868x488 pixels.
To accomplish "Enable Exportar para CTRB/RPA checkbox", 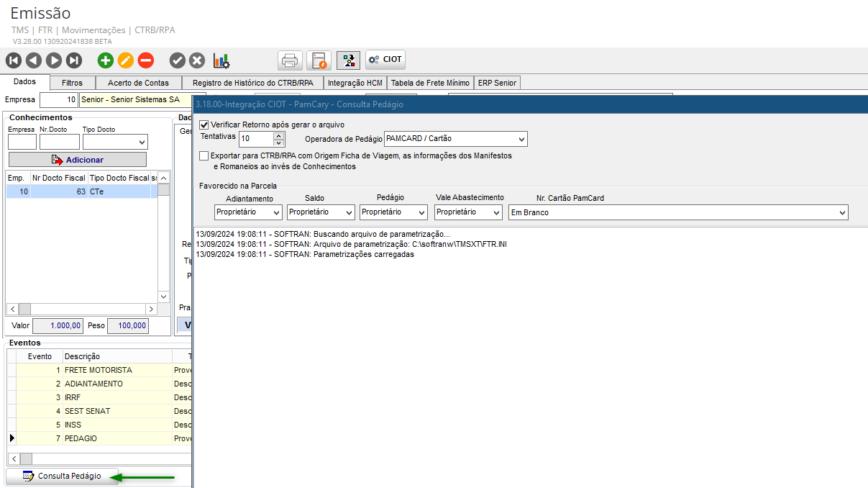I will [x=204, y=155].
